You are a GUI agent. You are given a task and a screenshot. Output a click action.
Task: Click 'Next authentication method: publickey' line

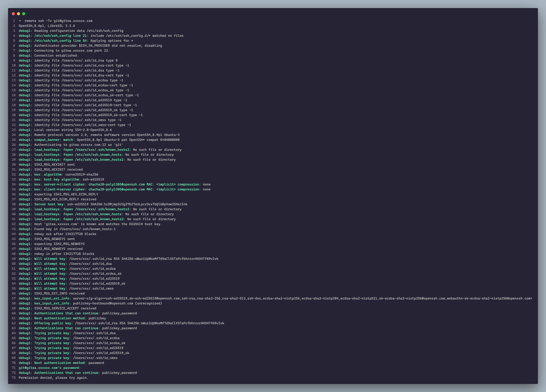[62, 318]
